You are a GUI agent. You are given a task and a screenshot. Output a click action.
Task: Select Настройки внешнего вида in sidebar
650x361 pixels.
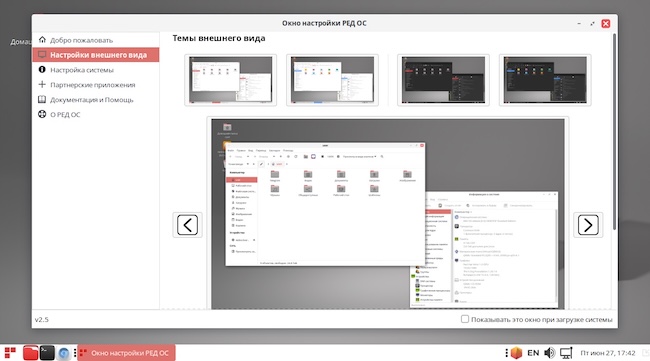pyautogui.click(x=96, y=55)
